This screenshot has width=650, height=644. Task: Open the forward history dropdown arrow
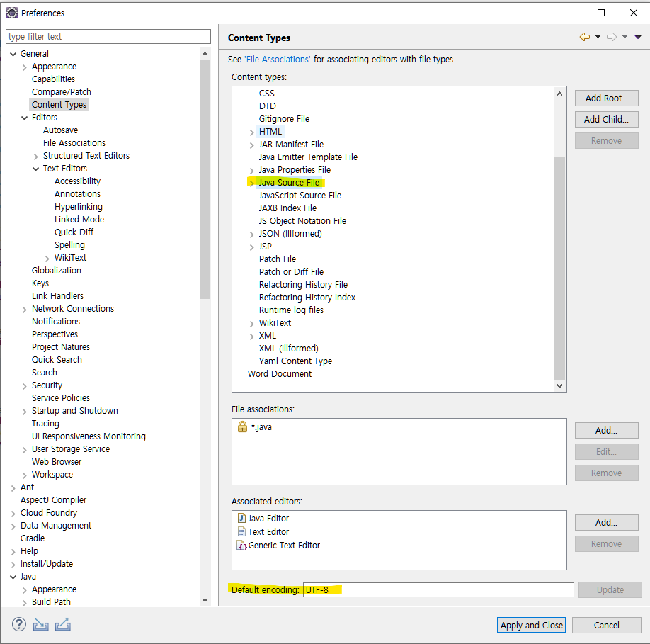625,37
